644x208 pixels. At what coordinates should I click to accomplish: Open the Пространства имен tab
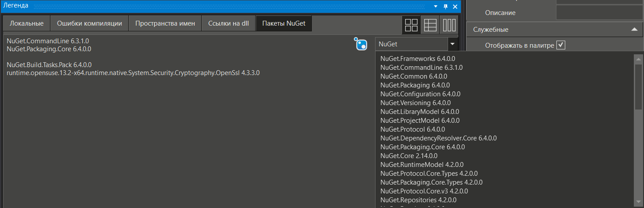(165, 23)
